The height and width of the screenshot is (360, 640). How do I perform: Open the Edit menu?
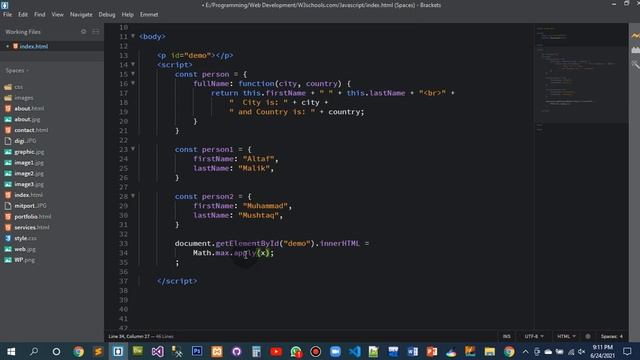(23, 14)
